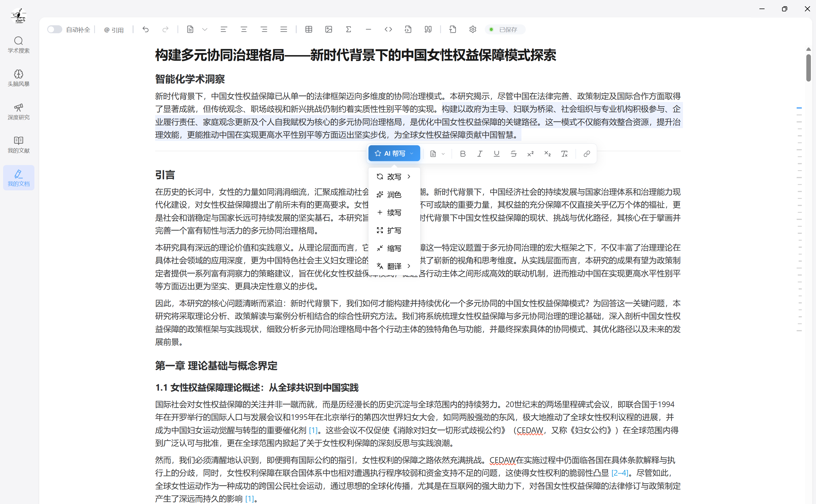
Task: Insert an image into the document
Action: pyautogui.click(x=329, y=29)
